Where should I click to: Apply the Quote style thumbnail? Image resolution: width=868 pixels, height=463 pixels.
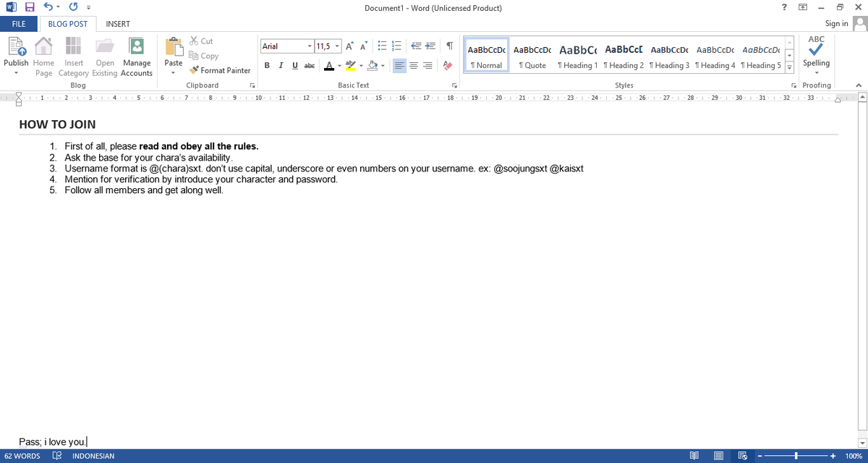[532, 55]
